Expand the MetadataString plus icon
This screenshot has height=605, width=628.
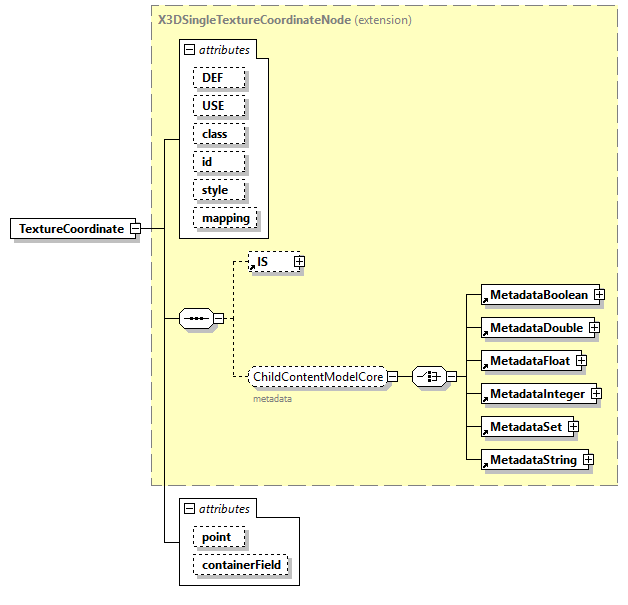588,460
